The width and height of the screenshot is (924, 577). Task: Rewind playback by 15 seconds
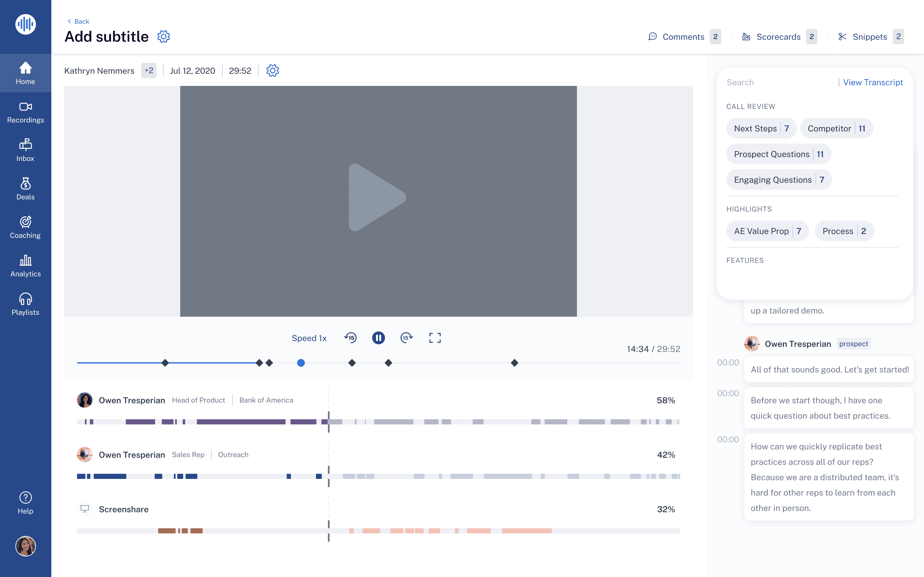click(350, 338)
